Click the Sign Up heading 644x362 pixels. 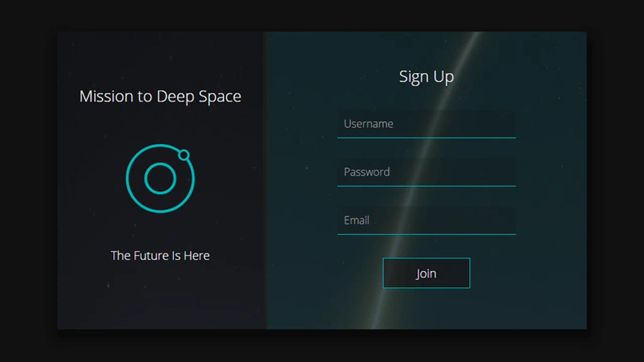click(426, 77)
